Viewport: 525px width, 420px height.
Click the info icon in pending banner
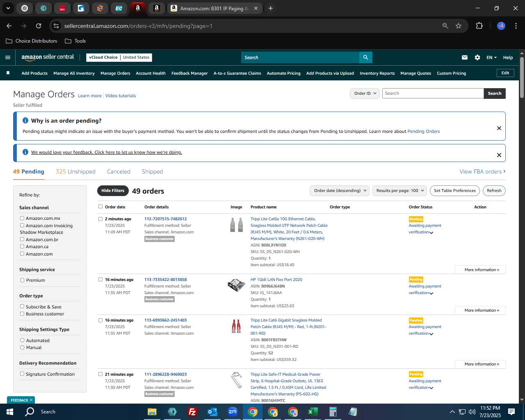click(x=25, y=121)
